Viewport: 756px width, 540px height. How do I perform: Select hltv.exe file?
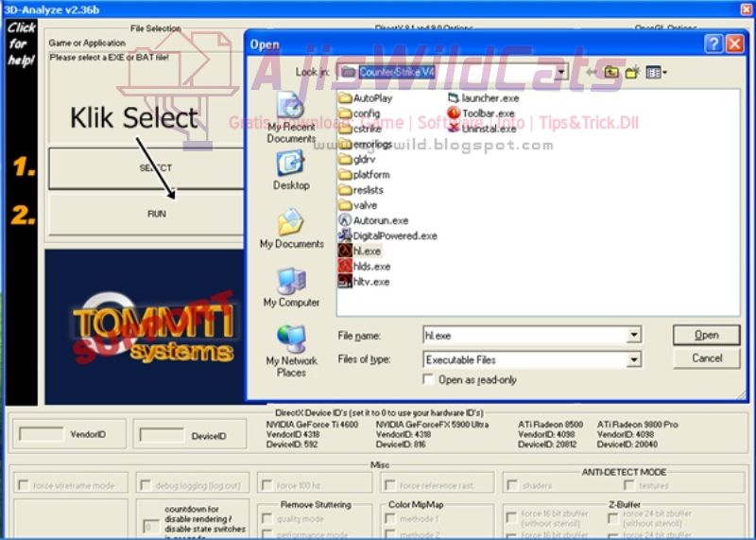click(x=364, y=282)
